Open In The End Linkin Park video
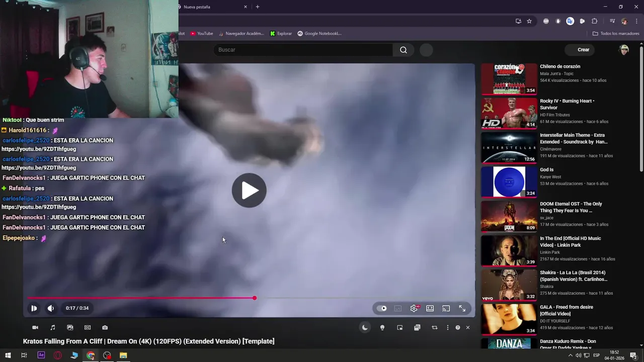 click(x=570, y=242)
